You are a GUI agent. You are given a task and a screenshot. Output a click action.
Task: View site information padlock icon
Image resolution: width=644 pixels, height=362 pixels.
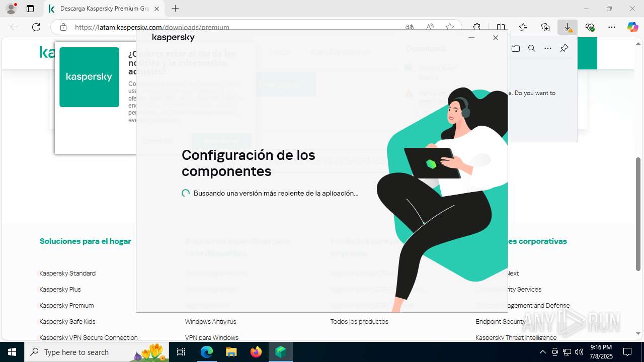pyautogui.click(x=63, y=27)
